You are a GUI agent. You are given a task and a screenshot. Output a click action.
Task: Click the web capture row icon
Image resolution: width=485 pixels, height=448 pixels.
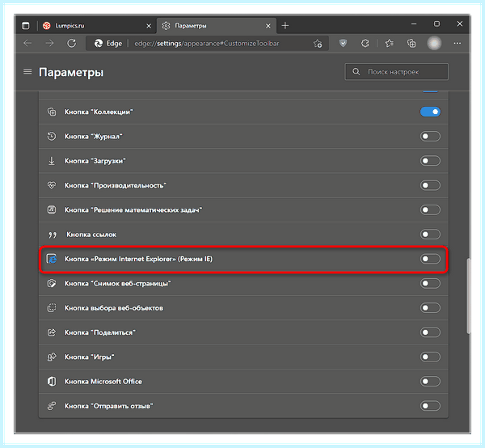pyautogui.click(x=52, y=283)
